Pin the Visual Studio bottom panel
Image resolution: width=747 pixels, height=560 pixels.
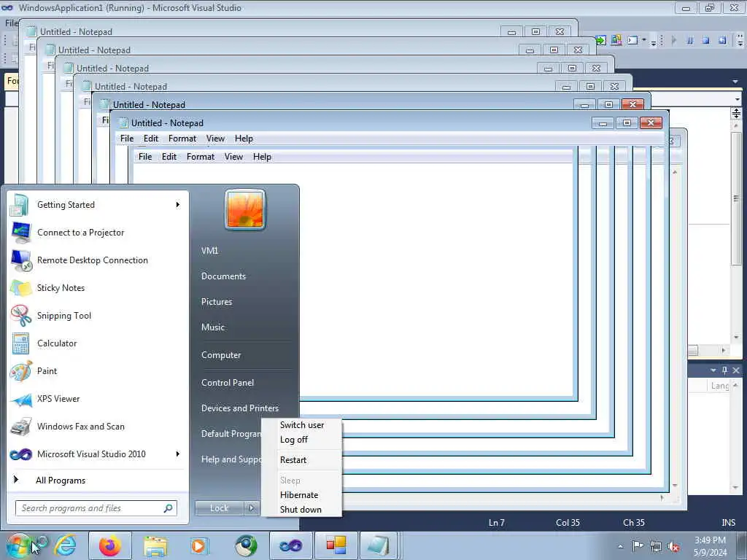tap(724, 370)
